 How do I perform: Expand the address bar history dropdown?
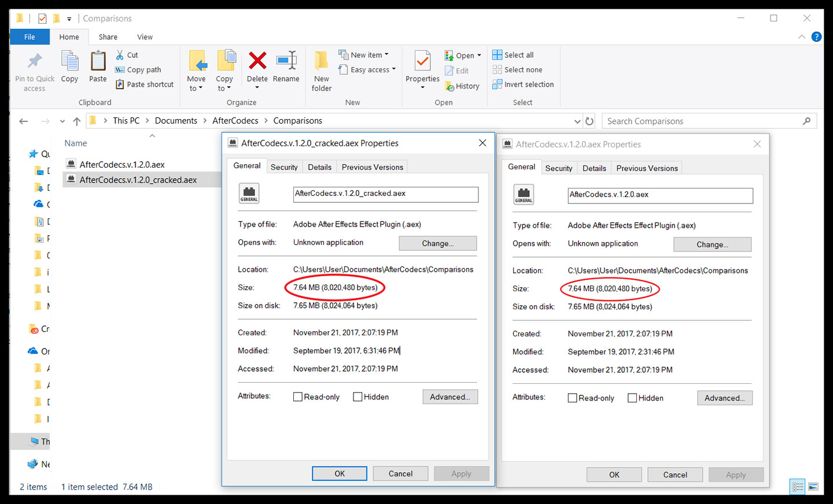[577, 121]
